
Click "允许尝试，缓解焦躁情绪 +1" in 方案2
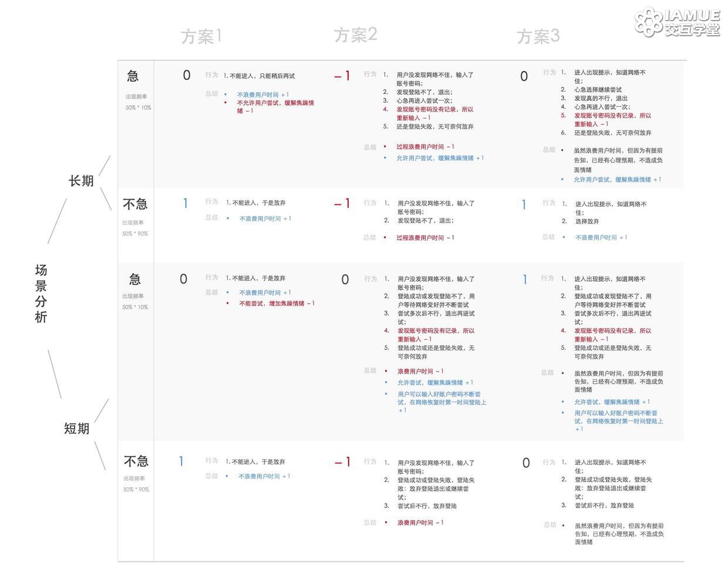point(436,383)
